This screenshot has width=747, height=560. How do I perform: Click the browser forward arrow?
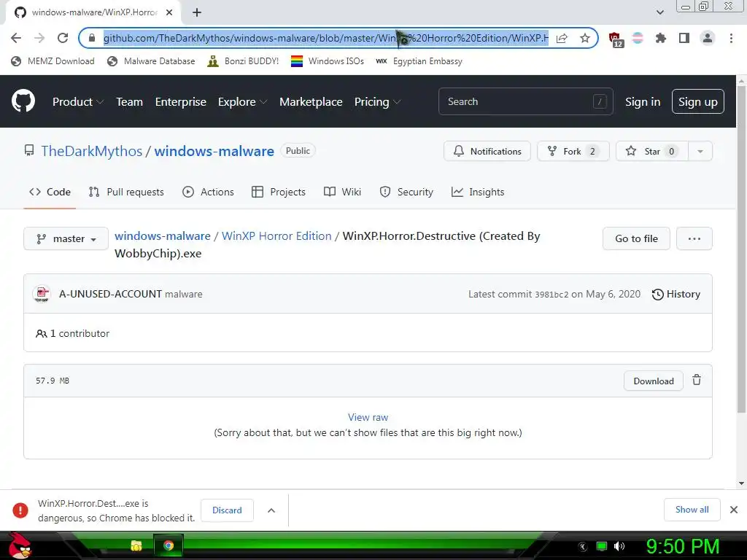pos(39,38)
